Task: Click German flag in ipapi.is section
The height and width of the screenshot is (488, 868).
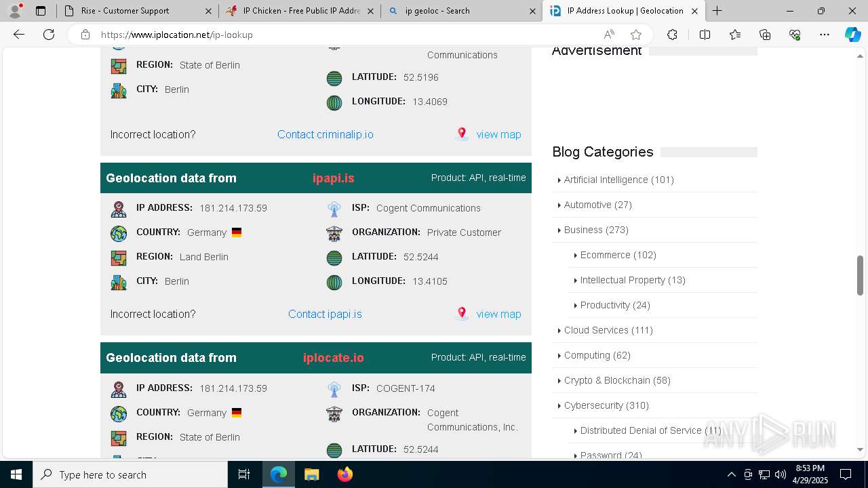Action: pos(237,232)
